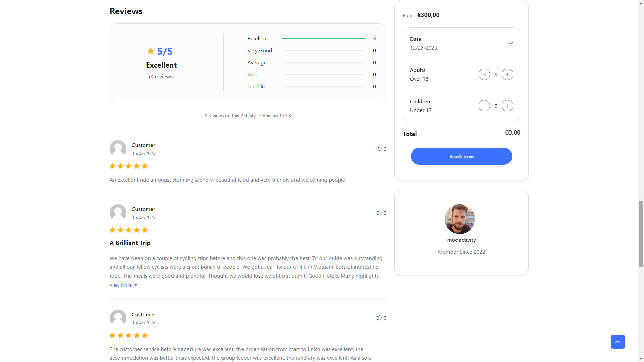
Task: Click the page vertical scrollbar thumb
Action: [x=641, y=234]
